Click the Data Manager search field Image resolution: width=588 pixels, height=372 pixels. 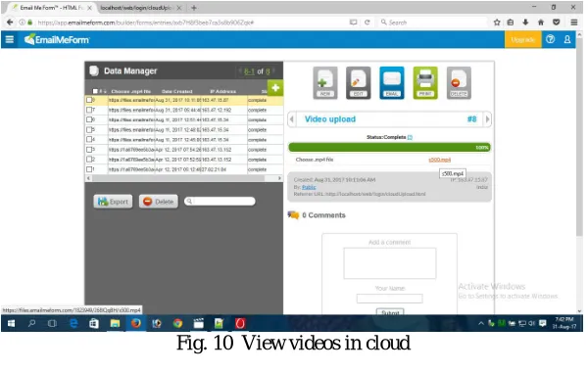click(220, 202)
